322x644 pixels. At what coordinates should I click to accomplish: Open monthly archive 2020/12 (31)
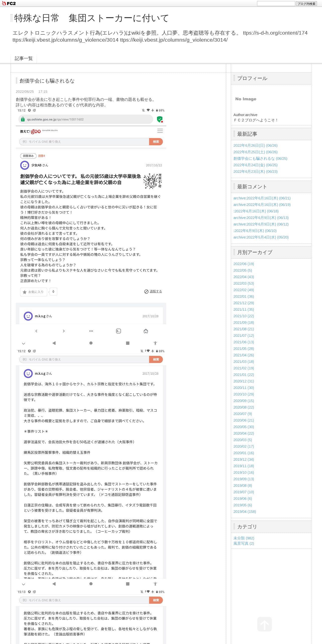click(x=244, y=381)
